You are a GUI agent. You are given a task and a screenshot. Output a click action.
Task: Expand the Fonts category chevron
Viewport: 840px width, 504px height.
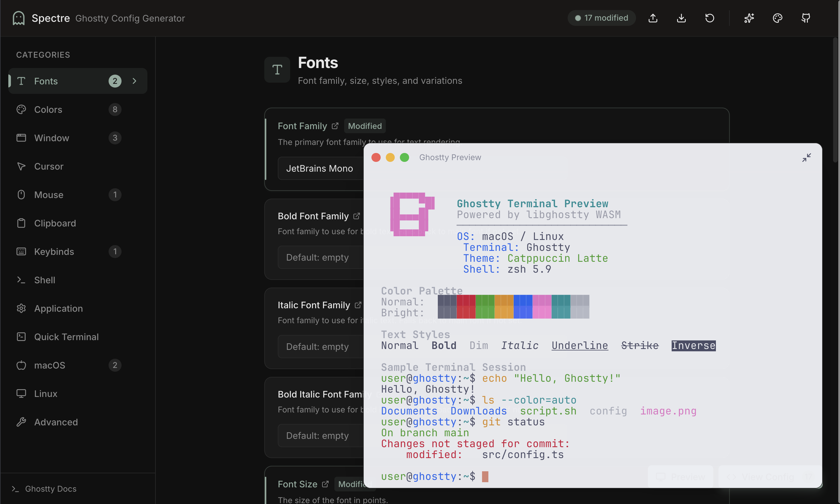tap(134, 81)
